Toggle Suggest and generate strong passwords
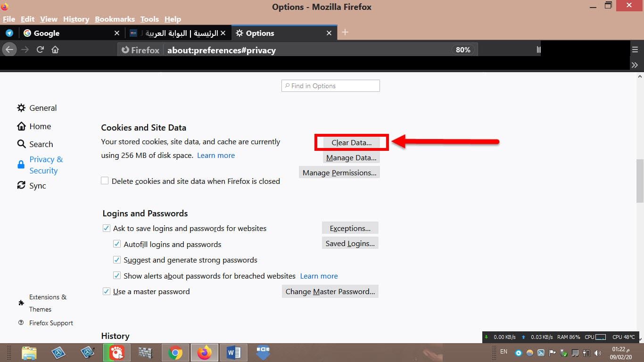Screen dimensions: 644x362 117,260
